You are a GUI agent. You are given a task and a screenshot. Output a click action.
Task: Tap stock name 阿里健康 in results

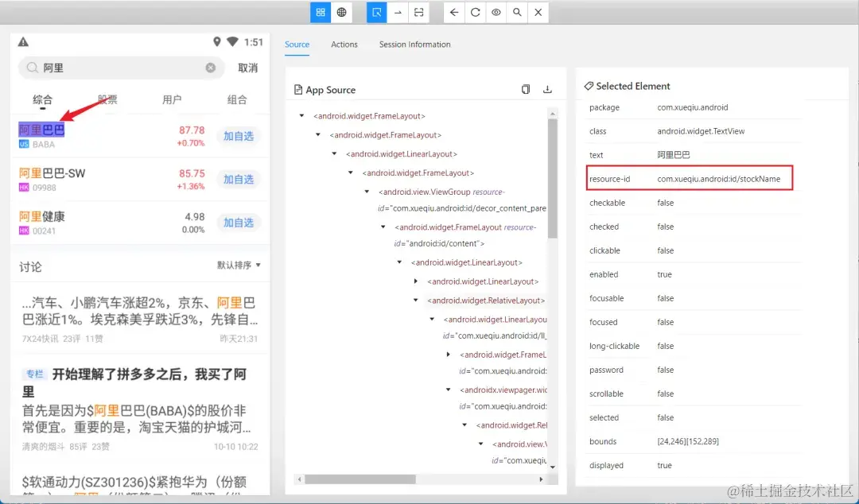(x=41, y=216)
